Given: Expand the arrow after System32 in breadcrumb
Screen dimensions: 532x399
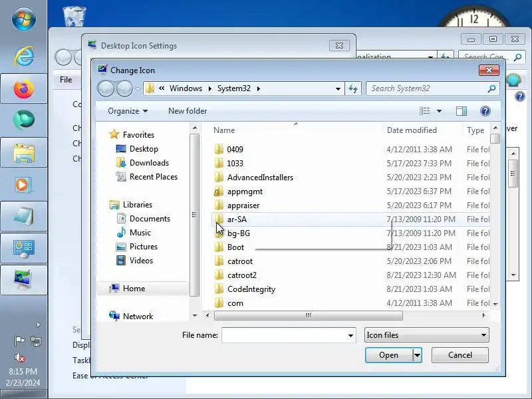Looking at the screenshot, I should coord(259,88).
